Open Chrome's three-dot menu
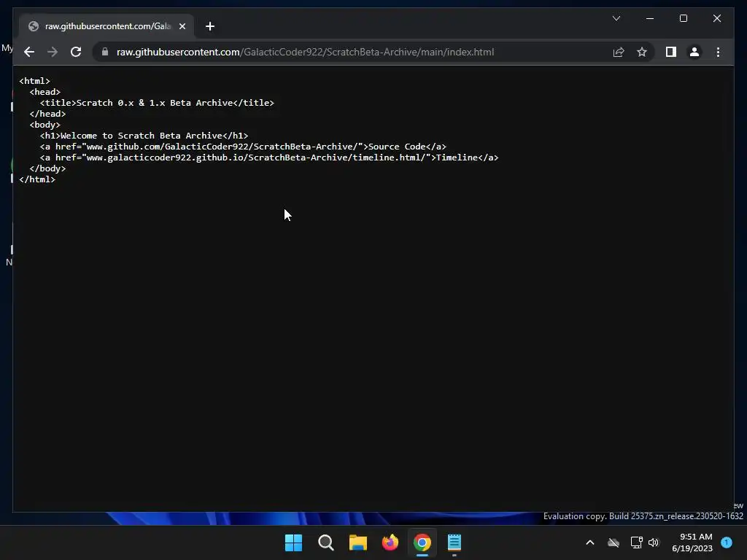This screenshot has width=747, height=560. click(x=718, y=52)
